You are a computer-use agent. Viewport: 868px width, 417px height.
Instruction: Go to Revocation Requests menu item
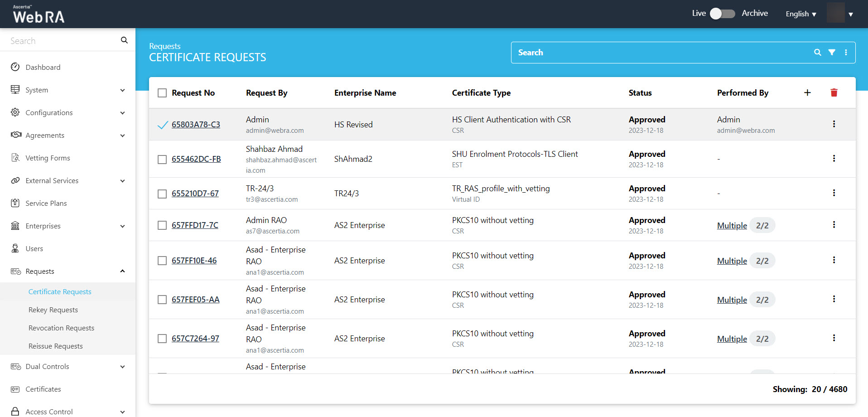(61, 328)
